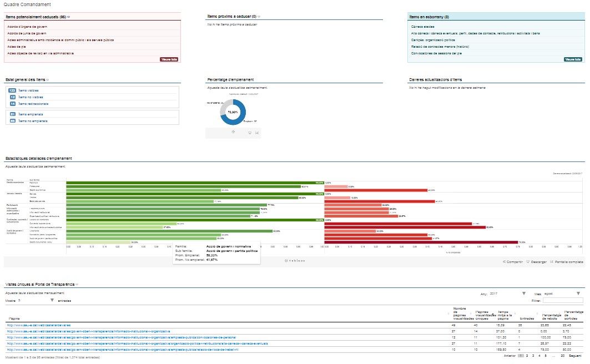
Task: Open the Any year dropdown
Action: coord(523,293)
